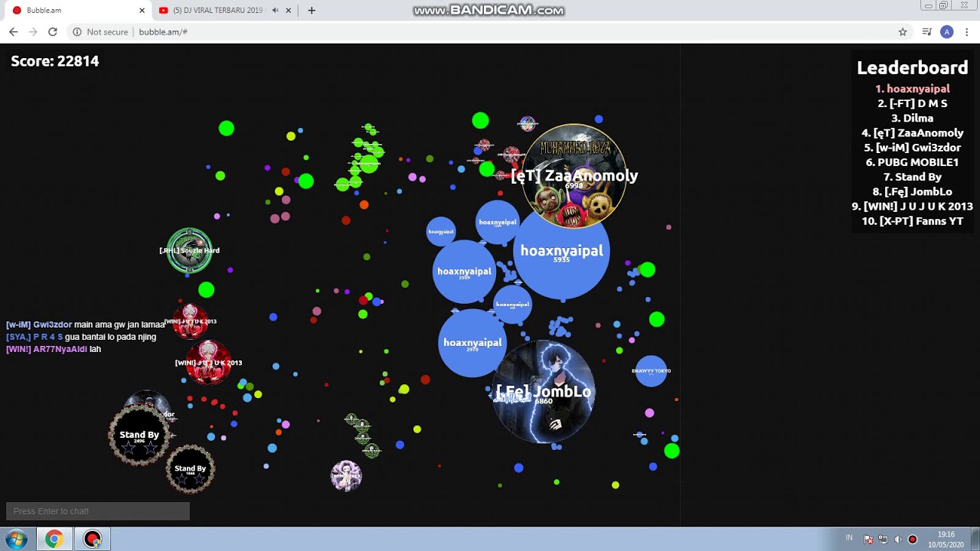Screen dimensions: 980x551
Task: Open the Chrome profile avatar A
Action: click(947, 32)
